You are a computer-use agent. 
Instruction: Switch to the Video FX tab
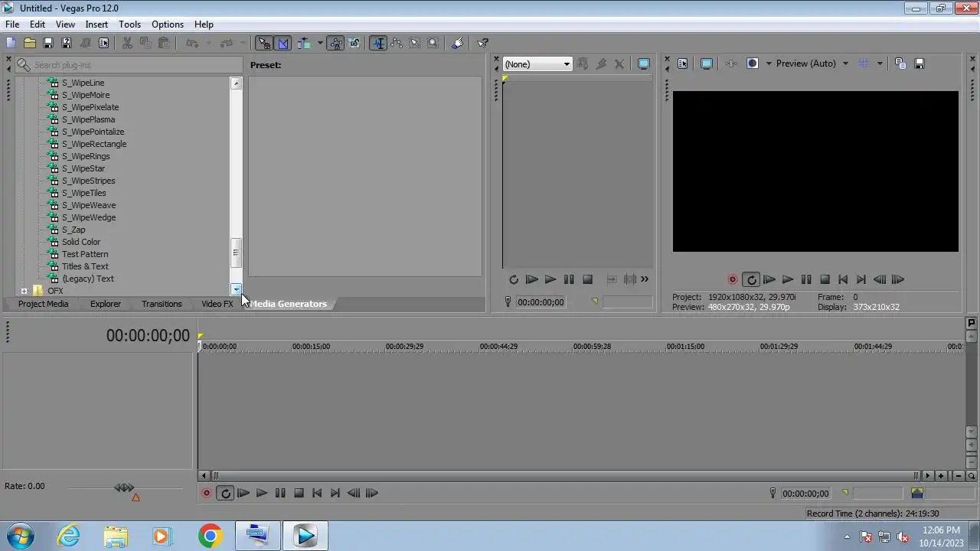click(217, 304)
